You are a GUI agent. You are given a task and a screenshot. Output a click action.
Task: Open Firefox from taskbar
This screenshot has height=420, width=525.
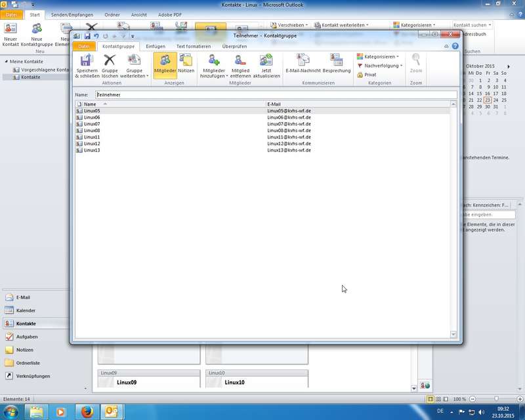(x=87, y=411)
